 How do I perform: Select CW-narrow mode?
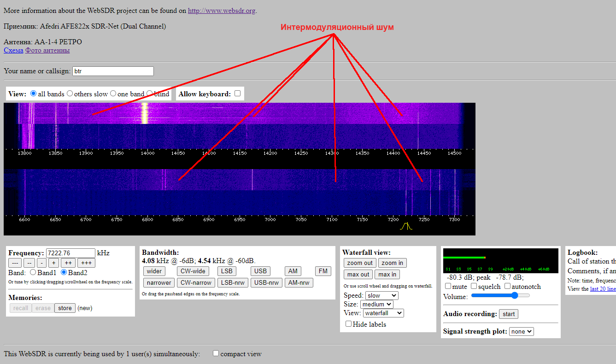click(196, 282)
